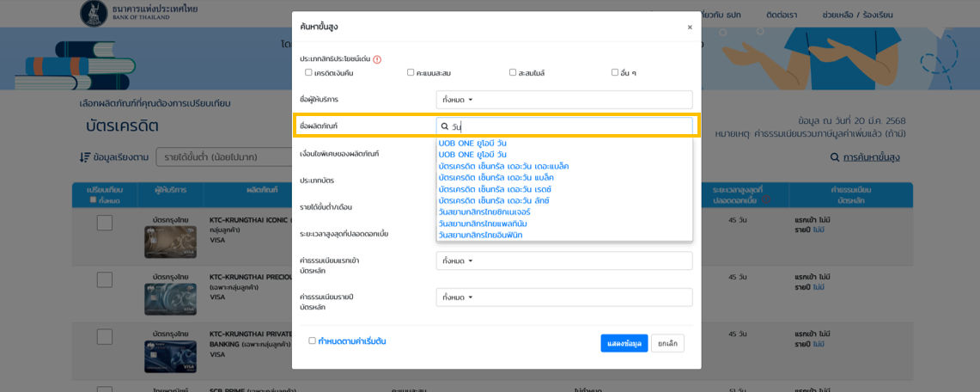Tick the อื่น ๆ checkbox

click(x=615, y=72)
